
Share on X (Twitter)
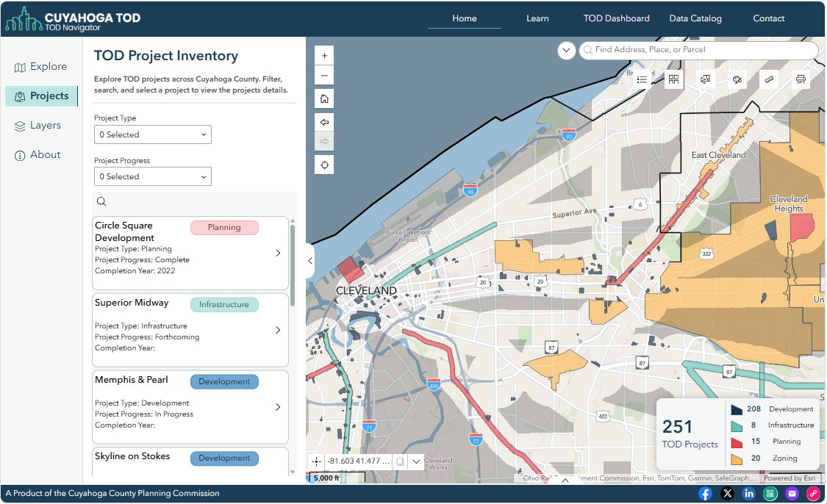pos(727,494)
